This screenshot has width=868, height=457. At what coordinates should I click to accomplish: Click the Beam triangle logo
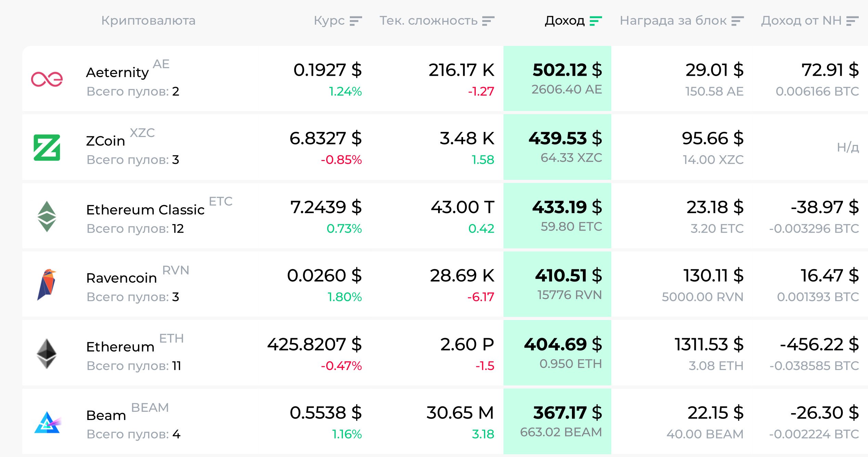tap(47, 422)
